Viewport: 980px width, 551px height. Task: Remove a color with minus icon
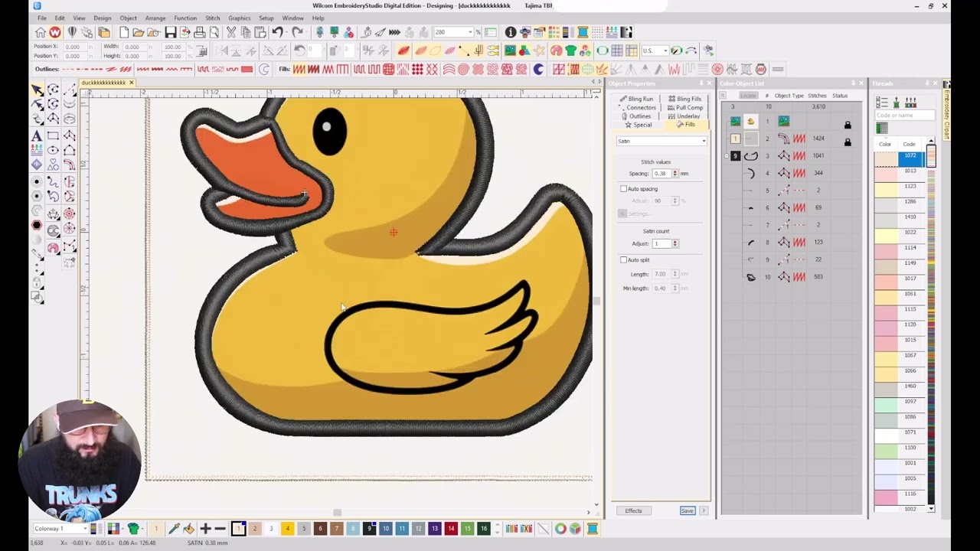point(220,529)
